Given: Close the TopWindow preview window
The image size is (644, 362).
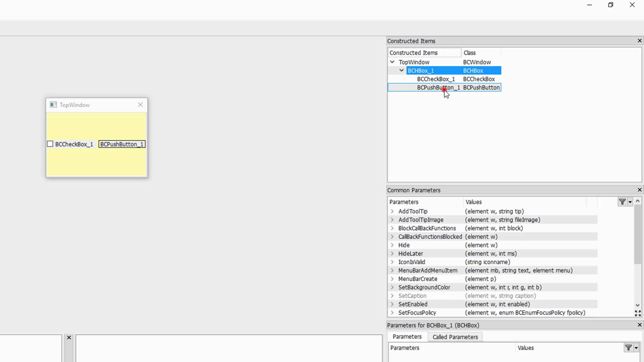Looking at the screenshot, I should click(x=140, y=105).
